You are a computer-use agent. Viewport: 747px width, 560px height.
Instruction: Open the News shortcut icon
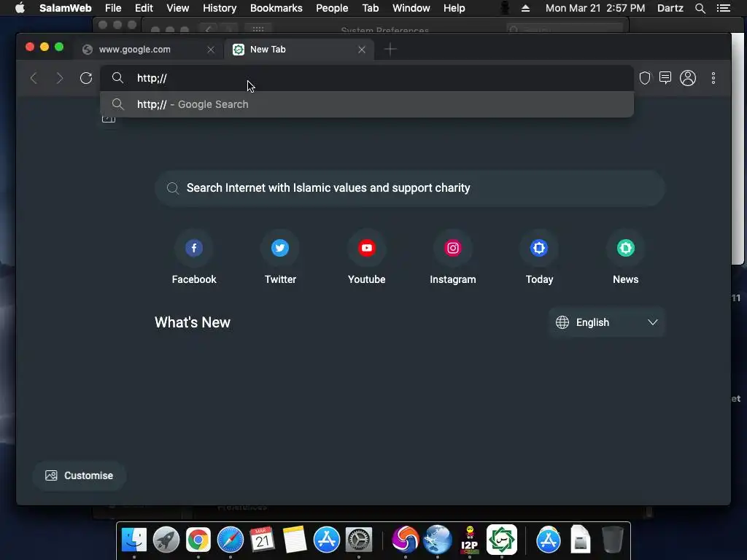pyautogui.click(x=625, y=248)
